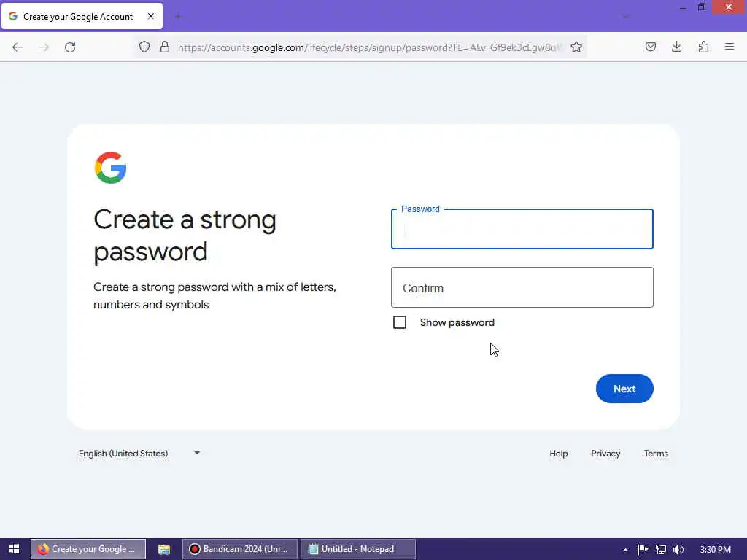Screen dimensions: 747x560
Task: Go back to the previous page
Action: [18, 47]
